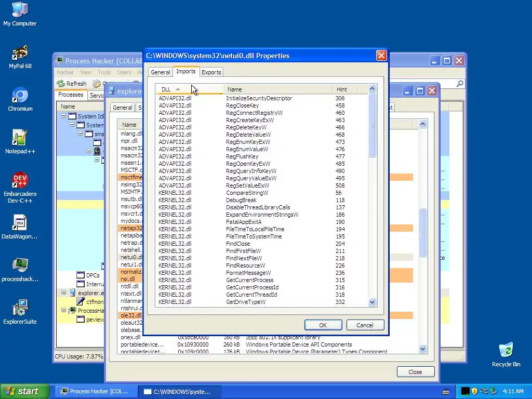Viewport: 532px width, 399px height.
Task: Open View menu in Process Hacker
Action: tap(86, 72)
